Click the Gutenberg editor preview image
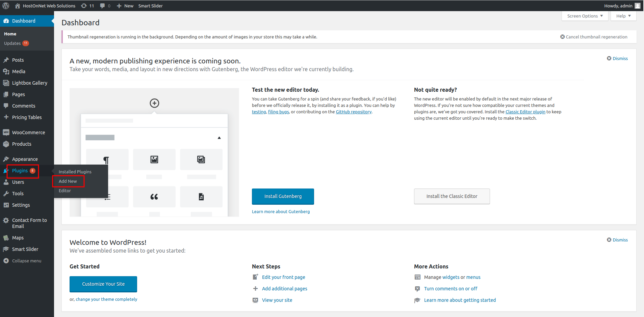This screenshot has height=317, width=644. (x=154, y=152)
